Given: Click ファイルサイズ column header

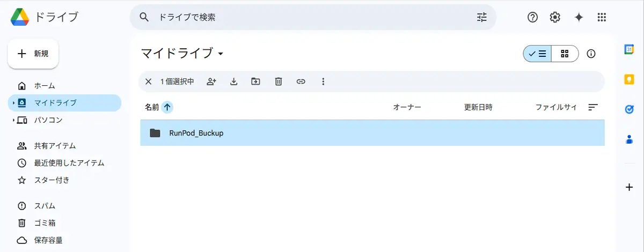Looking at the screenshot, I should click(x=556, y=107).
